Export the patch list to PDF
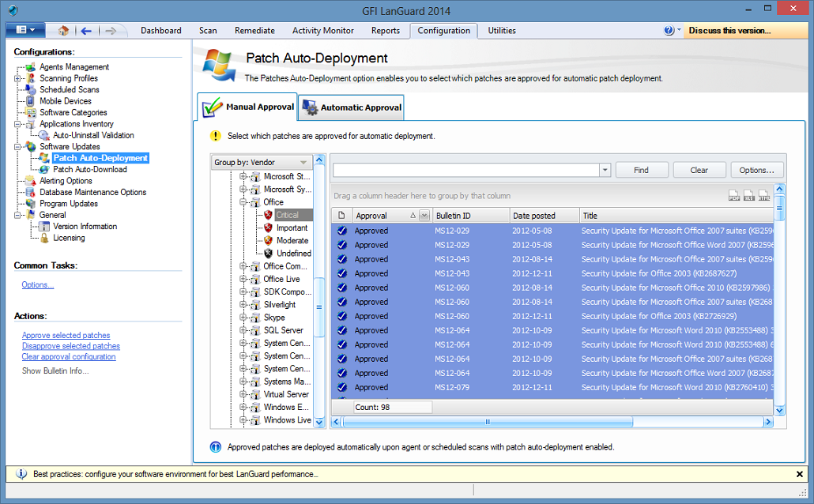 (x=733, y=196)
